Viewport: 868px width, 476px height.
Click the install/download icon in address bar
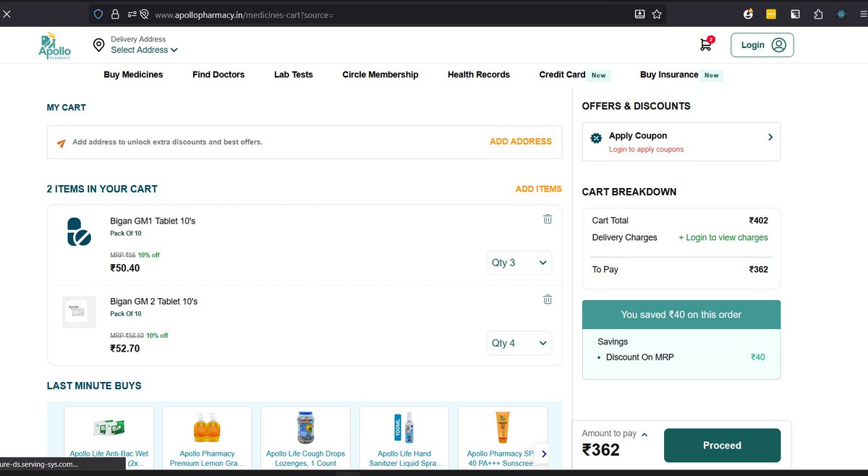tap(639, 14)
